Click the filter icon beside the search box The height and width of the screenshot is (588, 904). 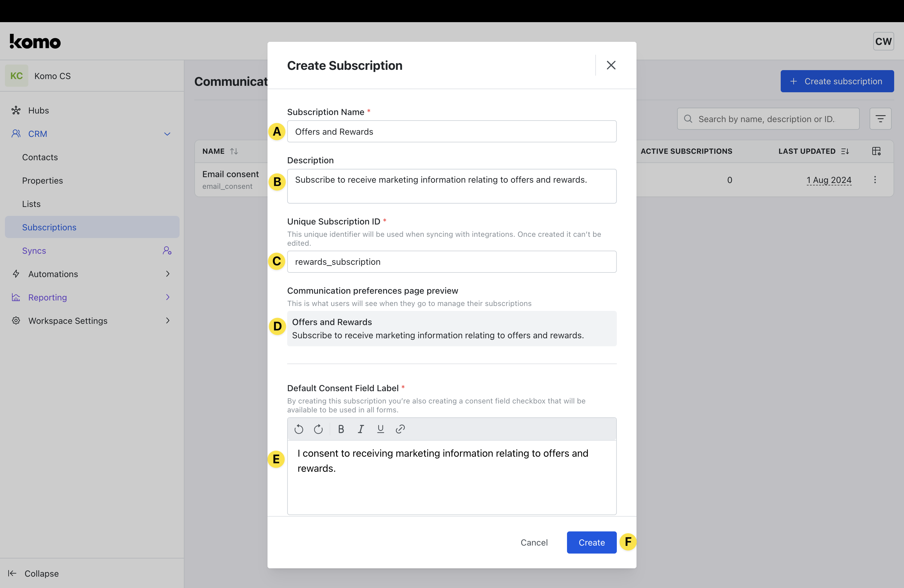point(880,119)
